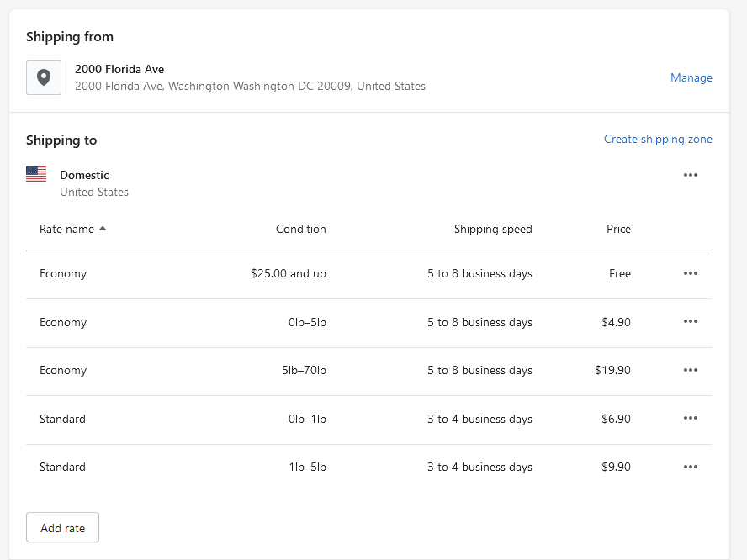Select the 5lb–70lb Economy rate row
This screenshot has height=560, width=747.
(x=304, y=371)
